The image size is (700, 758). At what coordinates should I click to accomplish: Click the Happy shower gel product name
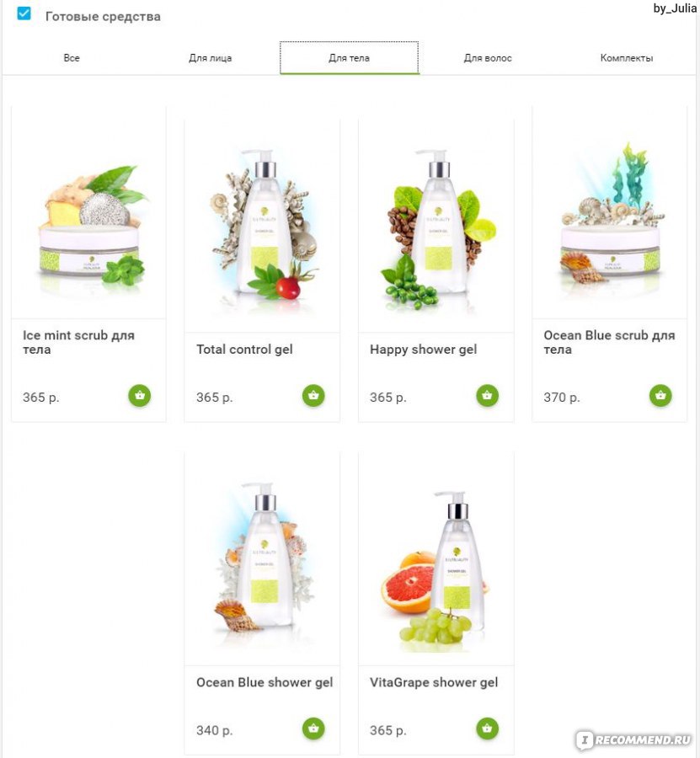tap(423, 350)
